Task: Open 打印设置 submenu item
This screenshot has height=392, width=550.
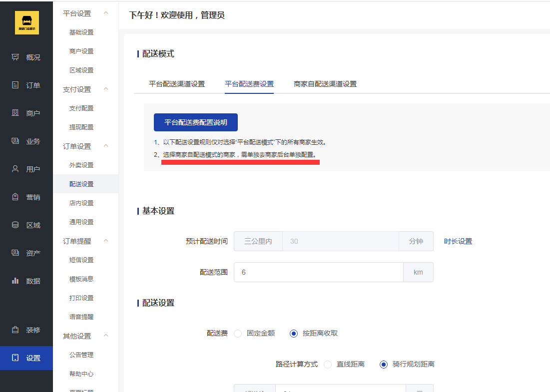Action: [81, 298]
